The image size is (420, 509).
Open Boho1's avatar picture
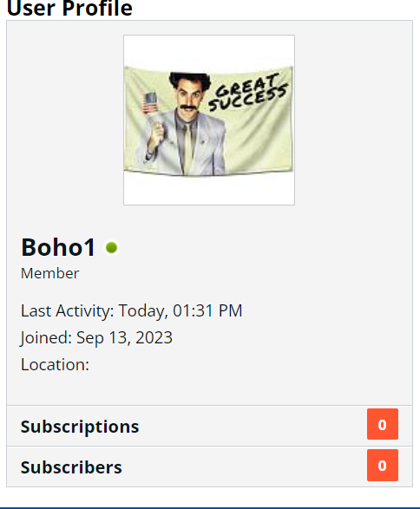pyautogui.click(x=209, y=121)
